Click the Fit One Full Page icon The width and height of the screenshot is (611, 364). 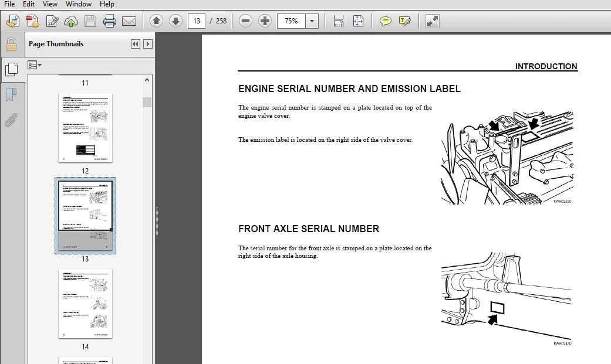[x=358, y=21]
